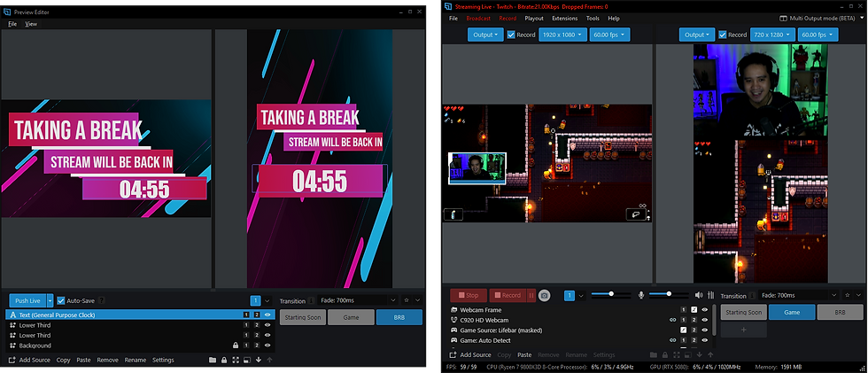The width and height of the screenshot is (868, 373).
Task: Open the View menu in Preview Editor
Action: pos(31,24)
